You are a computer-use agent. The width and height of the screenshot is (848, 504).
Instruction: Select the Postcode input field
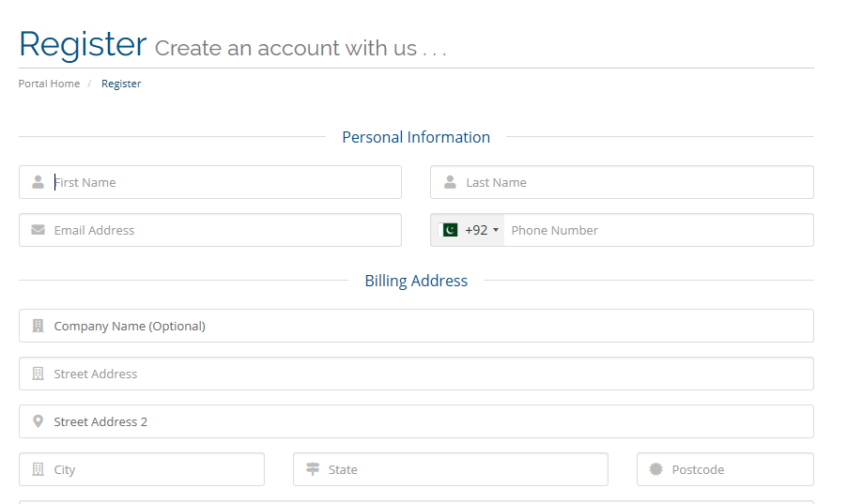725,469
